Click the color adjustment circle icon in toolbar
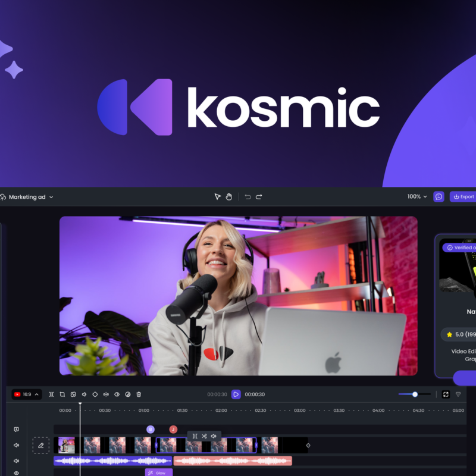 click(128, 394)
